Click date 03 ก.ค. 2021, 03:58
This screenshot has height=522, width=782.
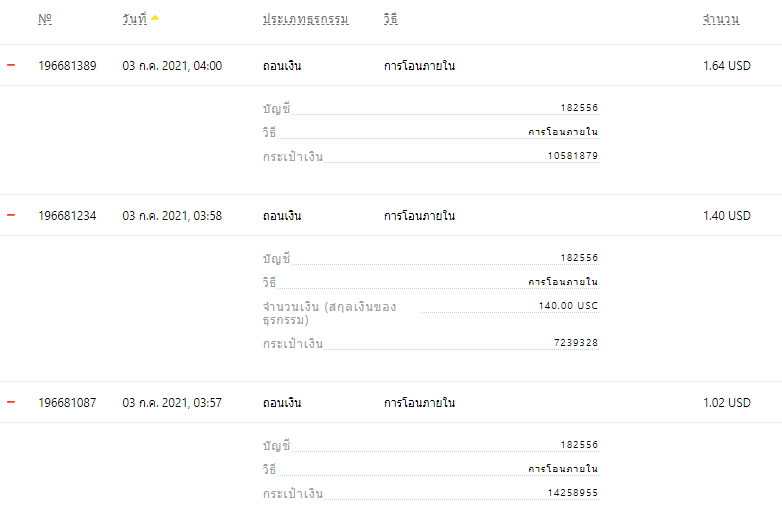pos(172,216)
